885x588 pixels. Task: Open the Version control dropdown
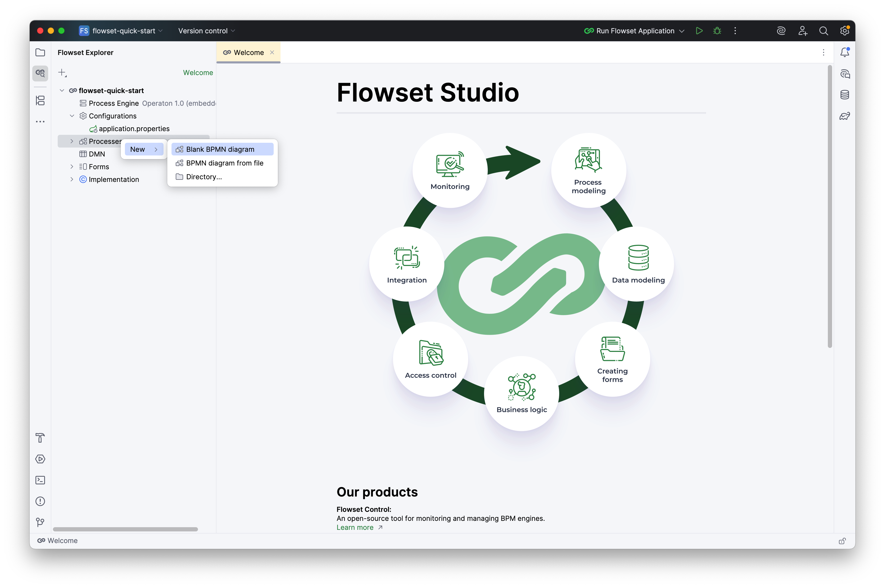(x=206, y=31)
